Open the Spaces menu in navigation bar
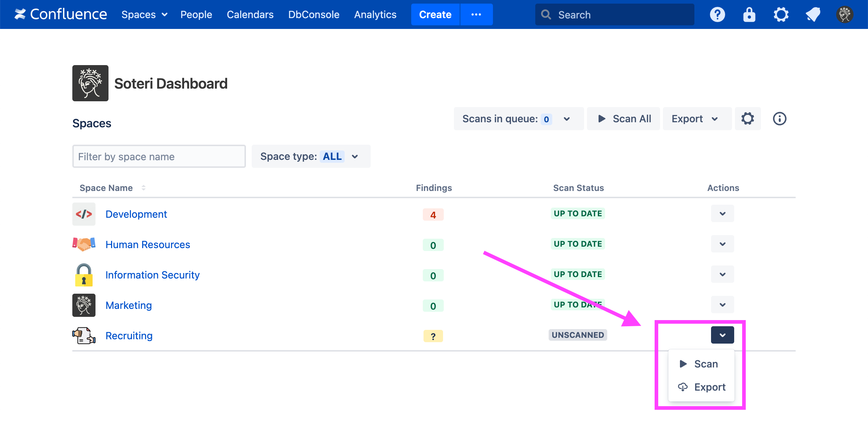Image resolution: width=868 pixels, height=421 pixels. (144, 14)
